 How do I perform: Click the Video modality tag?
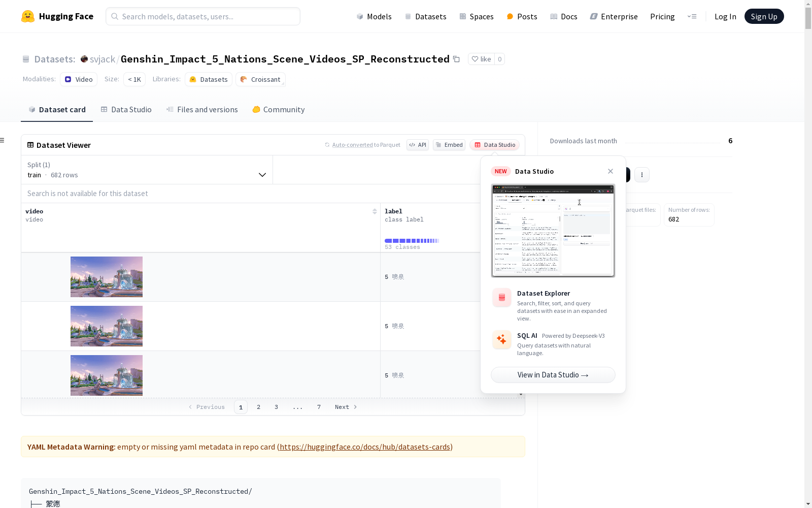(x=79, y=79)
